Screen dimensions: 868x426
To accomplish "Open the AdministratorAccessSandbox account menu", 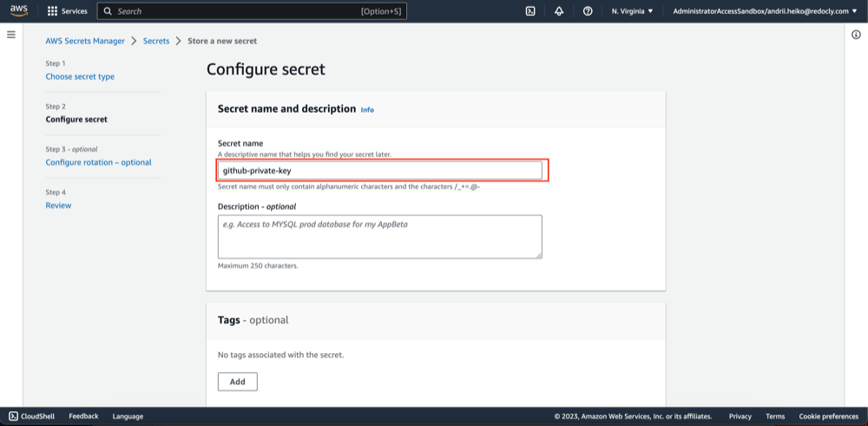I will coord(765,11).
